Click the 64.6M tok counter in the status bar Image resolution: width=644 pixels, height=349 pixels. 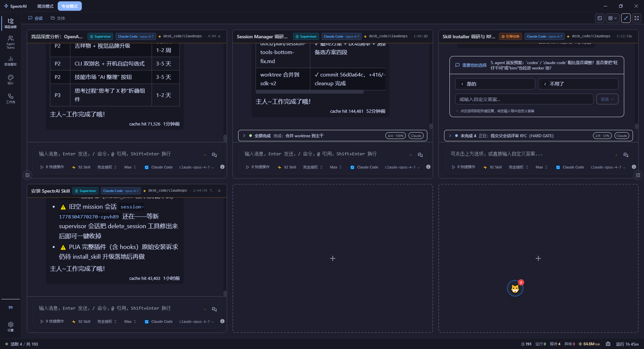point(589,344)
